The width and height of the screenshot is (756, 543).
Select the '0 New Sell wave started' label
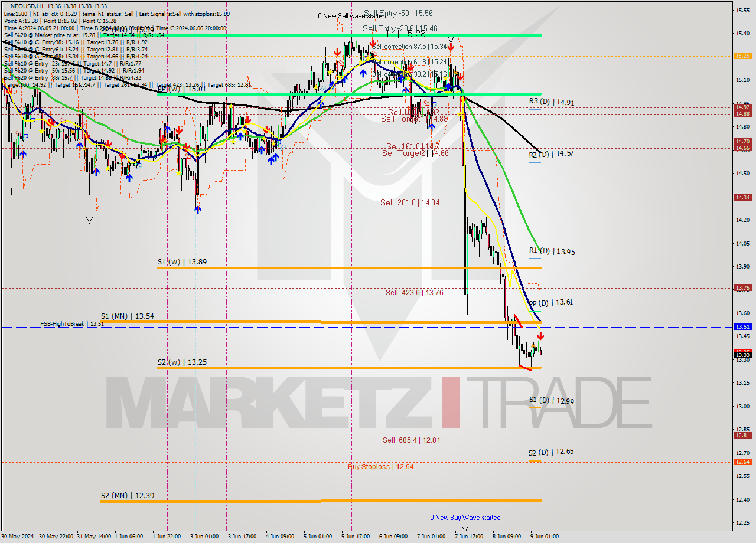351,16
